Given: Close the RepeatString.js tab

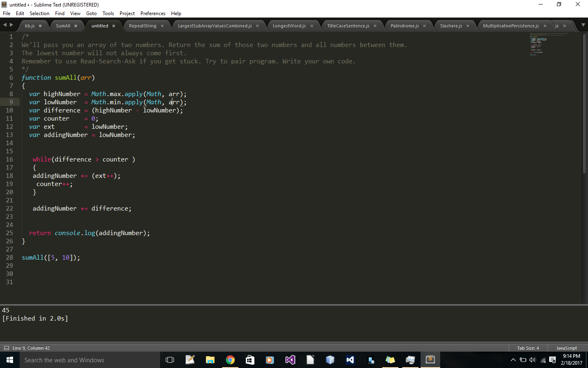Looking at the screenshot, I should (163, 25).
